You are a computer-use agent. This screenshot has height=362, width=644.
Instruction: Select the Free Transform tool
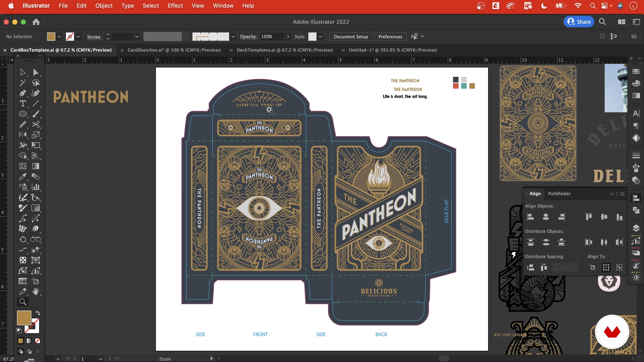pos(36,145)
